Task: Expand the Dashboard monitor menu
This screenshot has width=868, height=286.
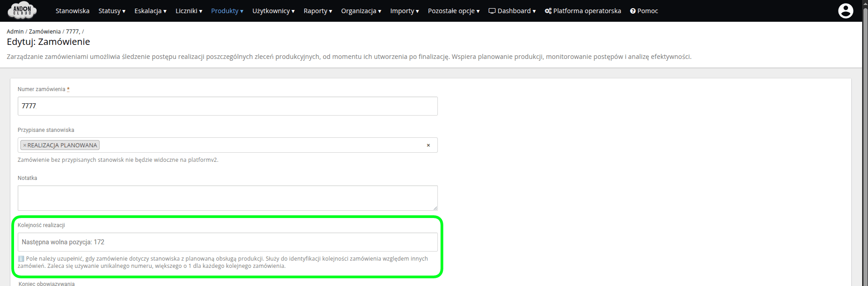Action: pos(512,11)
